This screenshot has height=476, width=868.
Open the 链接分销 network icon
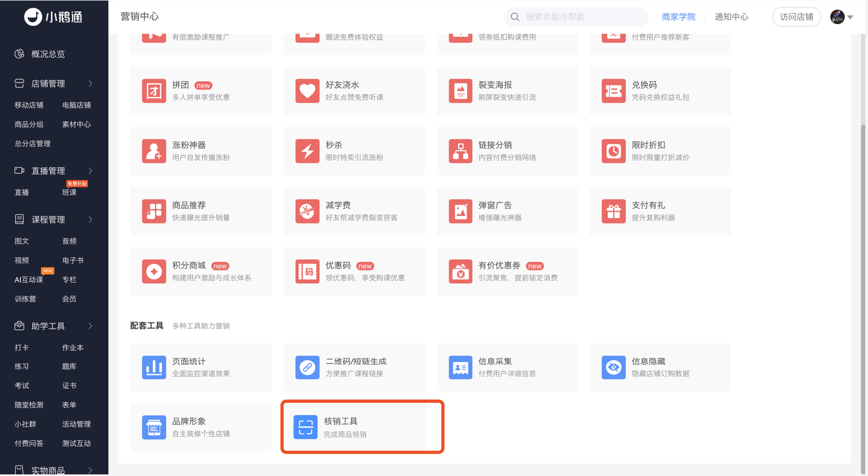(x=460, y=151)
